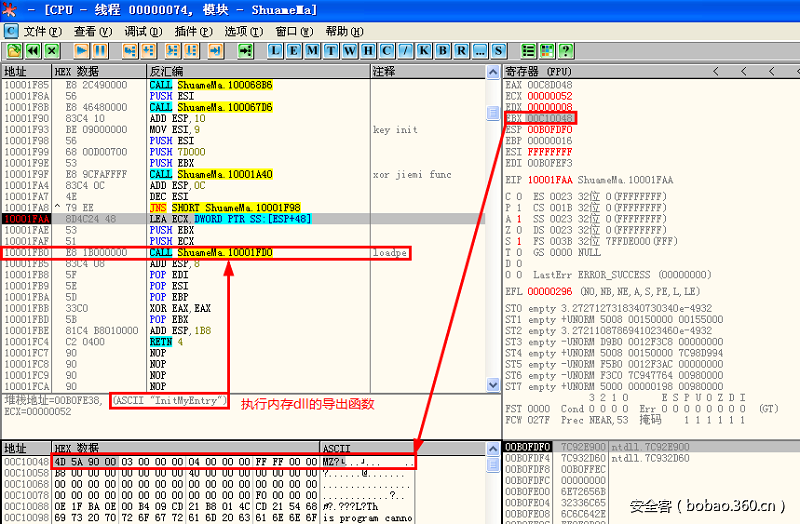Open Call stack with K button

[423, 50]
